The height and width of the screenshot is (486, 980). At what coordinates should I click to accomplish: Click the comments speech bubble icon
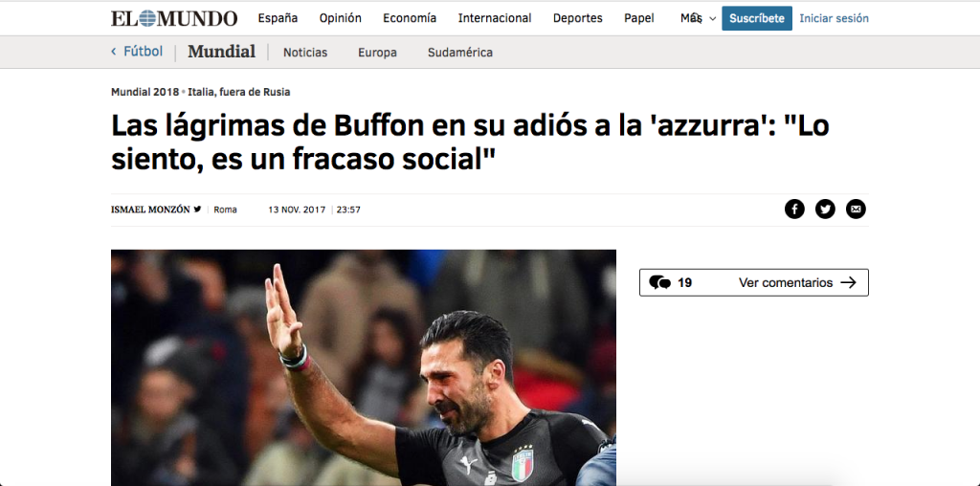(660, 282)
